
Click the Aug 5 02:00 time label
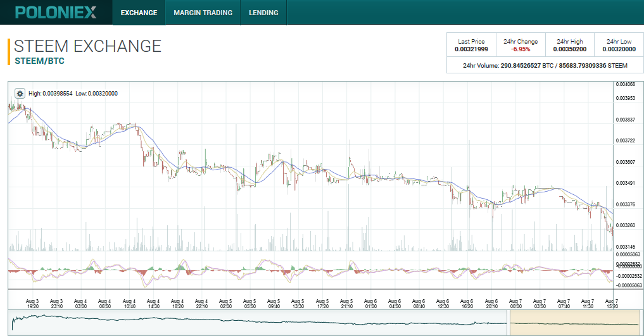pyautogui.click(x=225, y=304)
